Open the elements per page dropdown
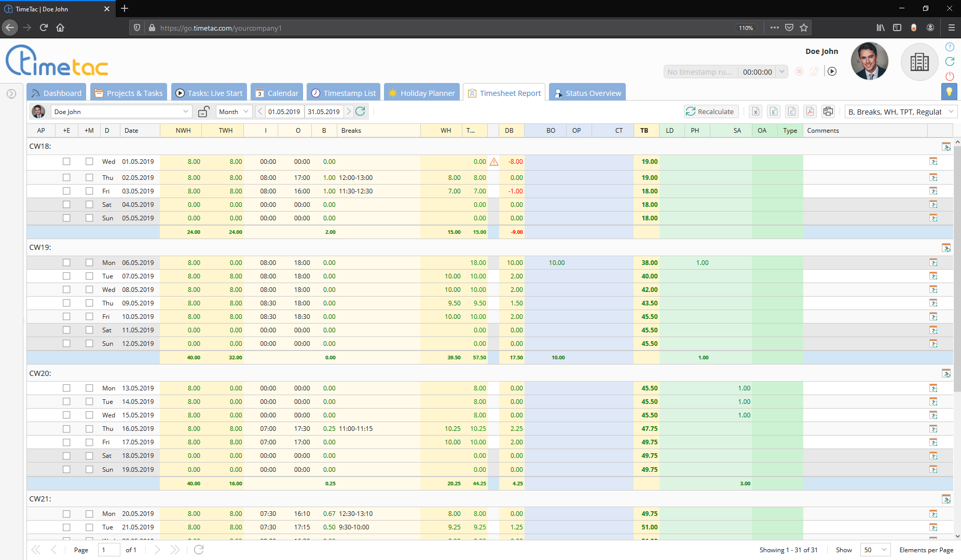Image resolution: width=961 pixels, height=560 pixels. pos(875,550)
